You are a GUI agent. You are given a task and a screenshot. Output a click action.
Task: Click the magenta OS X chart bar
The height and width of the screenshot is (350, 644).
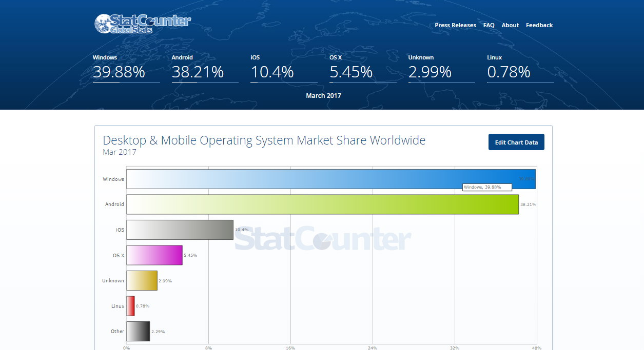tap(154, 255)
